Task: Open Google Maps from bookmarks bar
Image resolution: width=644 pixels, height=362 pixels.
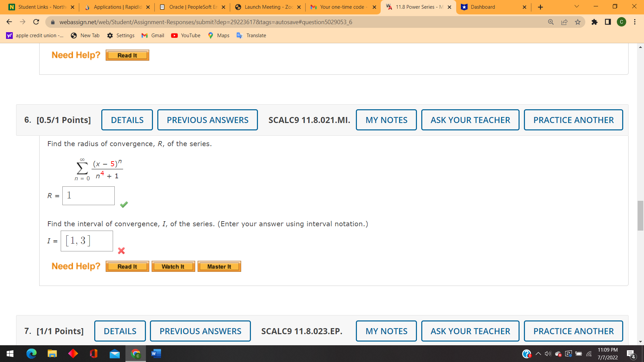Action: click(x=218, y=35)
